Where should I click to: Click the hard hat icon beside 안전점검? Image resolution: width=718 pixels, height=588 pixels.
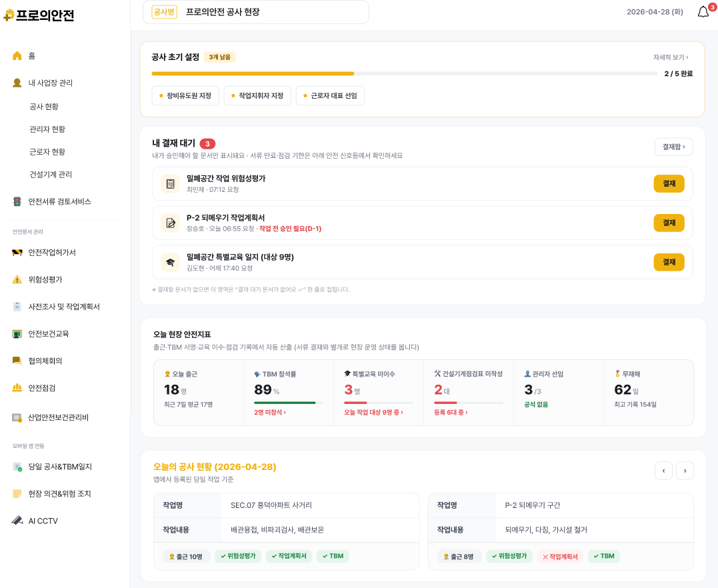click(x=17, y=388)
